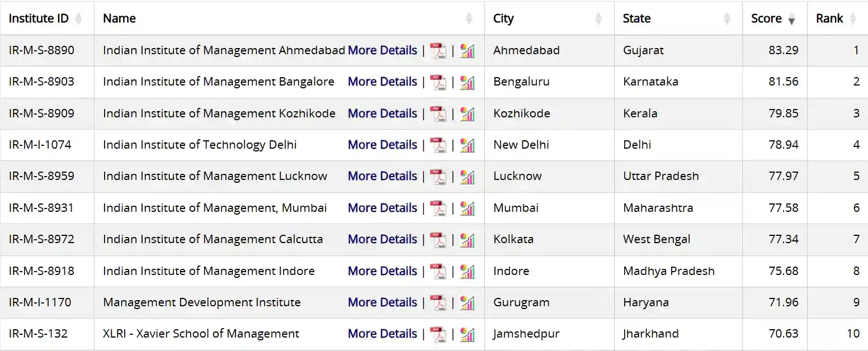This screenshot has height=351, width=868.
Task: View graph icon for IIM Indore
Action: [468, 272]
